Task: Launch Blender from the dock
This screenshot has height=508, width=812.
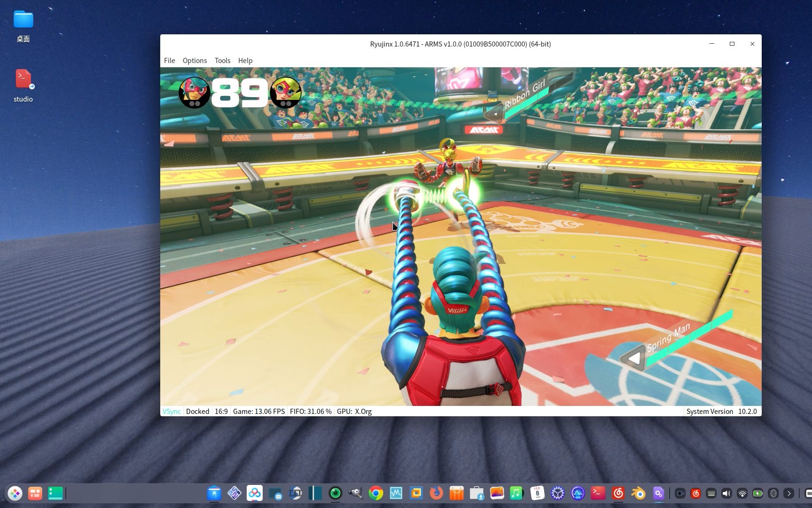Action: (x=639, y=493)
